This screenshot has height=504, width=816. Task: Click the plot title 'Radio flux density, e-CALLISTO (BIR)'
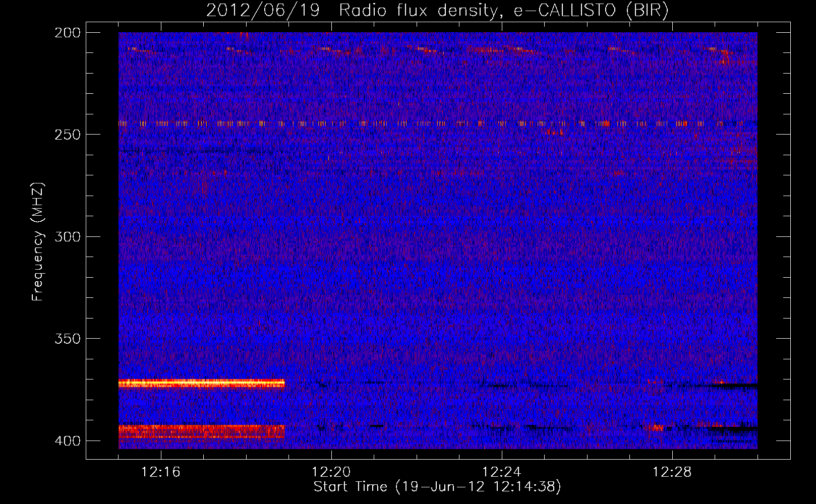[x=503, y=11]
